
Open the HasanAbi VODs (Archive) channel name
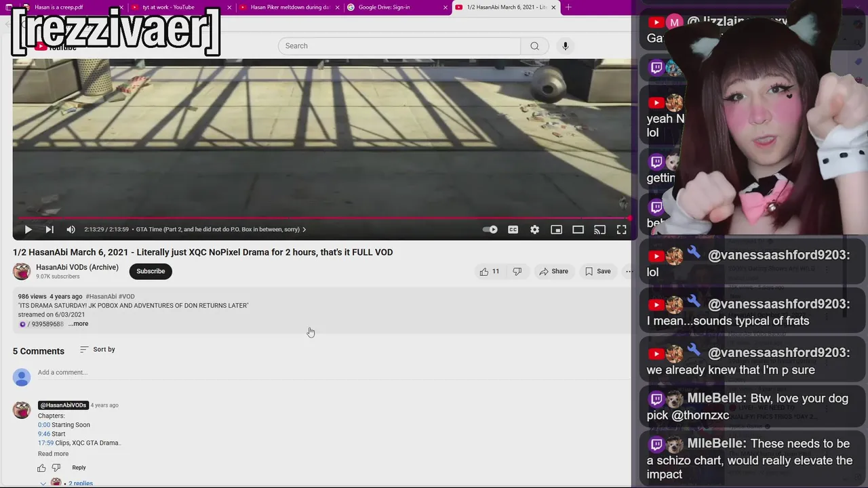click(x=77, y=267)
